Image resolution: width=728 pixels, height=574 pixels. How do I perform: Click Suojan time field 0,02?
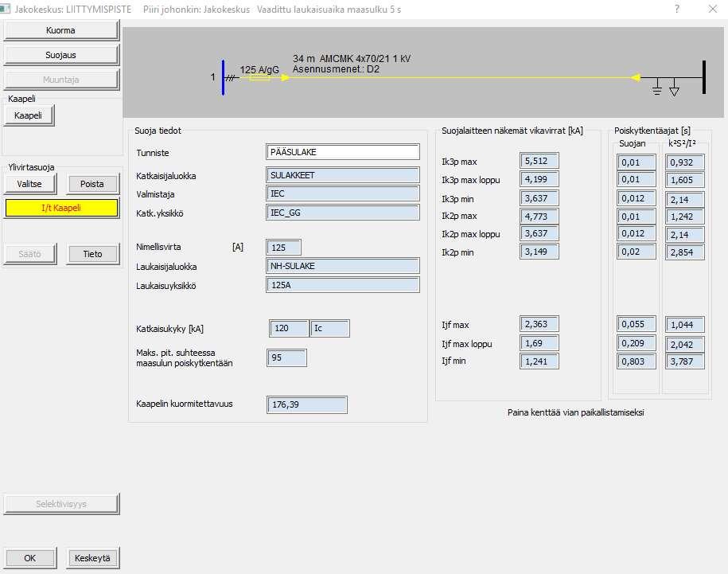(636, 252)
